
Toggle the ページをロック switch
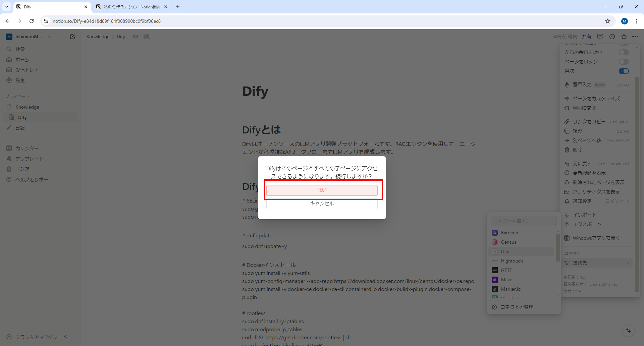[x=624, y=62]
